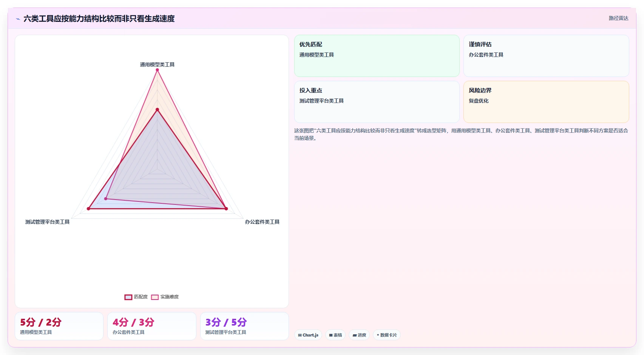Click the 通用模型类工具 radar axis label
Viewport: 644px width, 355px height.
coord(157,65)
